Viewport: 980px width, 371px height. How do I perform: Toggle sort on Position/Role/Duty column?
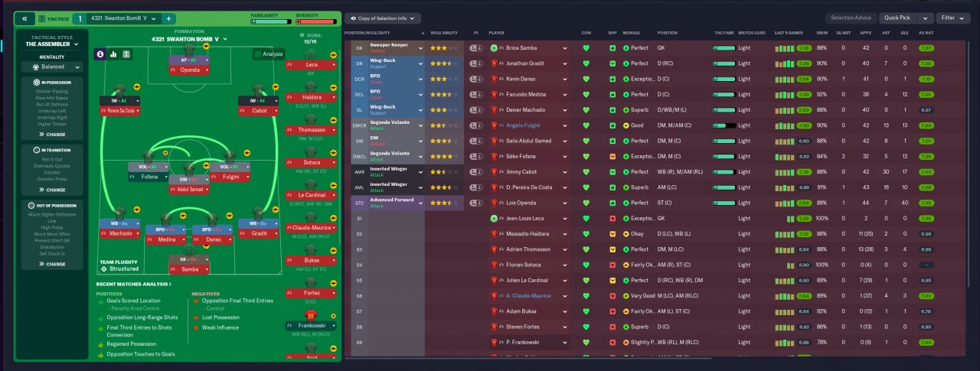pyautogui.click(x=383, y=34)
